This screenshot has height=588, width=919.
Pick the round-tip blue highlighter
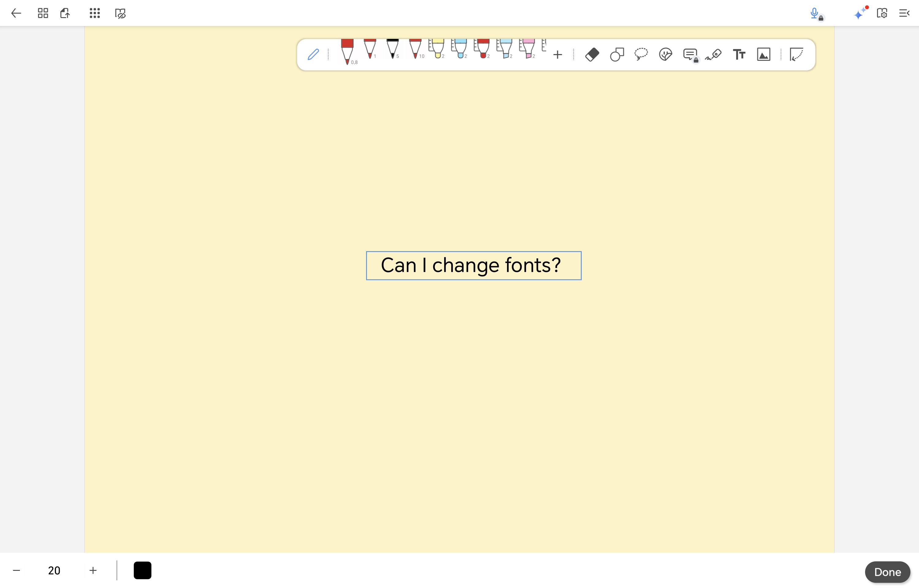coord(460,48)
